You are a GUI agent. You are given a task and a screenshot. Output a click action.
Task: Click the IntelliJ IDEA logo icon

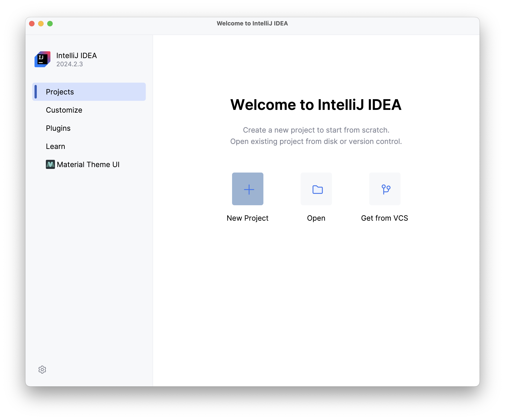[42, 59]
